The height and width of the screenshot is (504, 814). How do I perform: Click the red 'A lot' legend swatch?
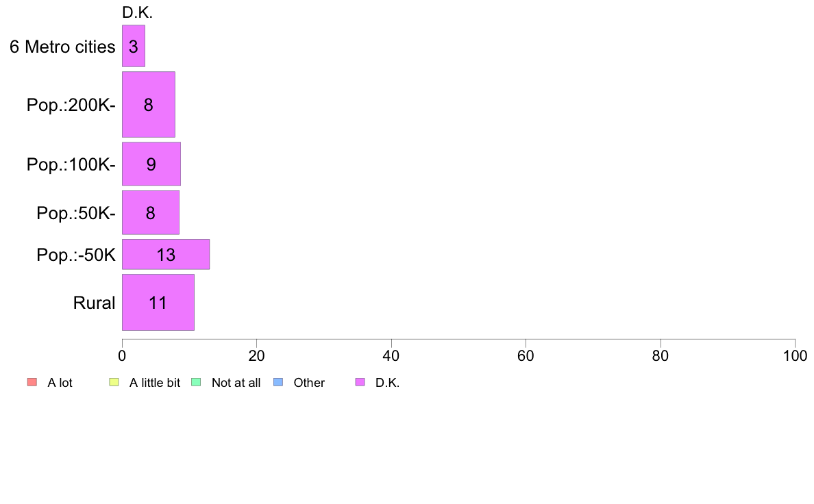click(x=32, y=383)
